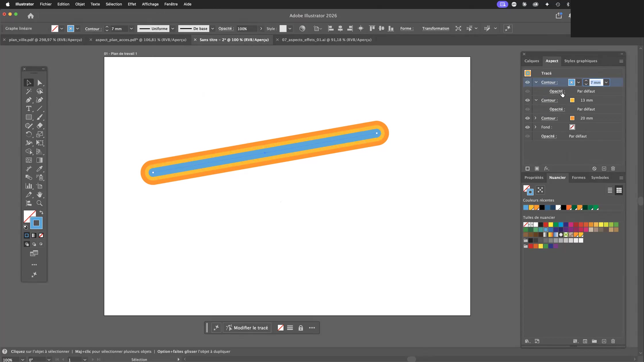This screenshot has height=362, width=644.
Task: Click lock icon in contextual task bar
Action: [301, 328]
